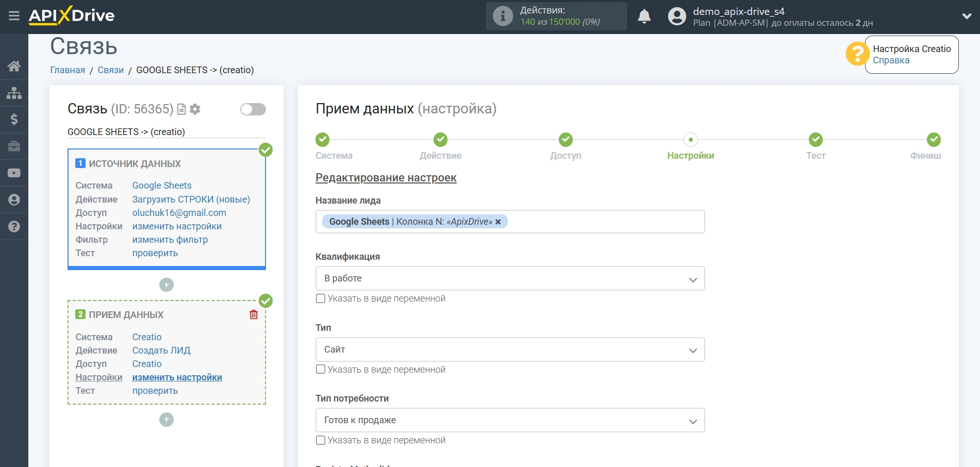Open the connections sitemap icon in the sidebar

[x=14, y=93]
